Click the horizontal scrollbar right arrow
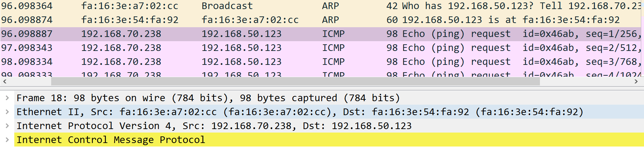This screenshot has width=644, height=150. (636, 82)
